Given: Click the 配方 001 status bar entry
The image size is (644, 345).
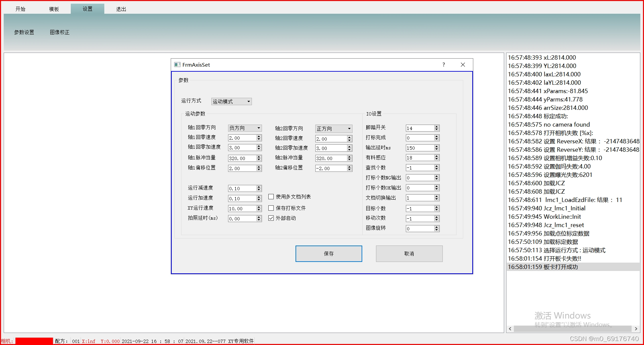Looking at the screenshot, I should click(x=67, y=341).
